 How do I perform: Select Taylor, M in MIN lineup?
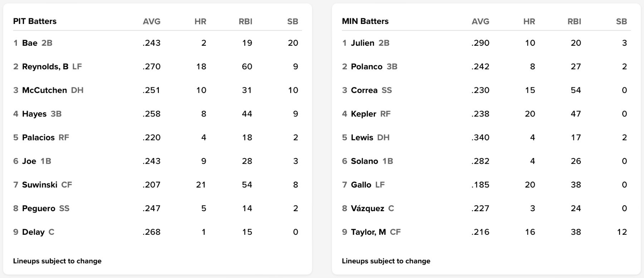(369, 232)
